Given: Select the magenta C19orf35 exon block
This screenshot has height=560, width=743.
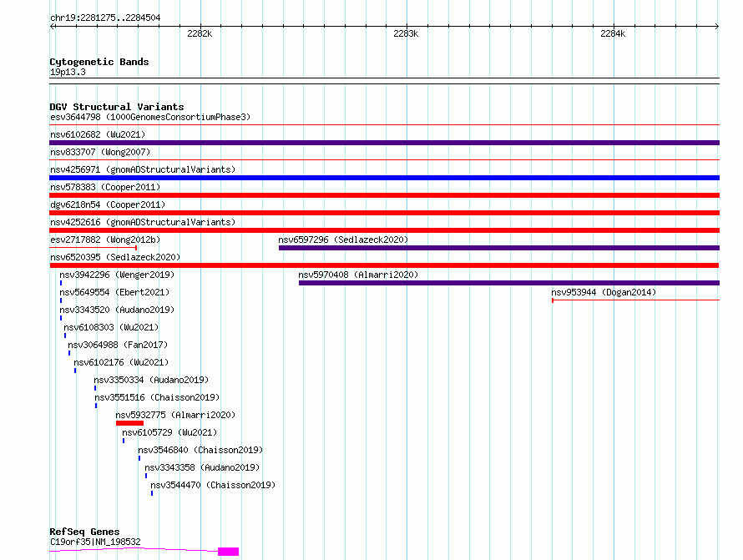Looking at the screenshot, I should (x=229, y=552).
